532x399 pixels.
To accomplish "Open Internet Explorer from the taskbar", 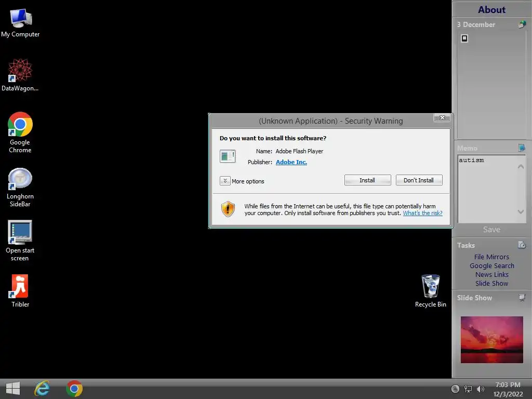I will point(42,389).
